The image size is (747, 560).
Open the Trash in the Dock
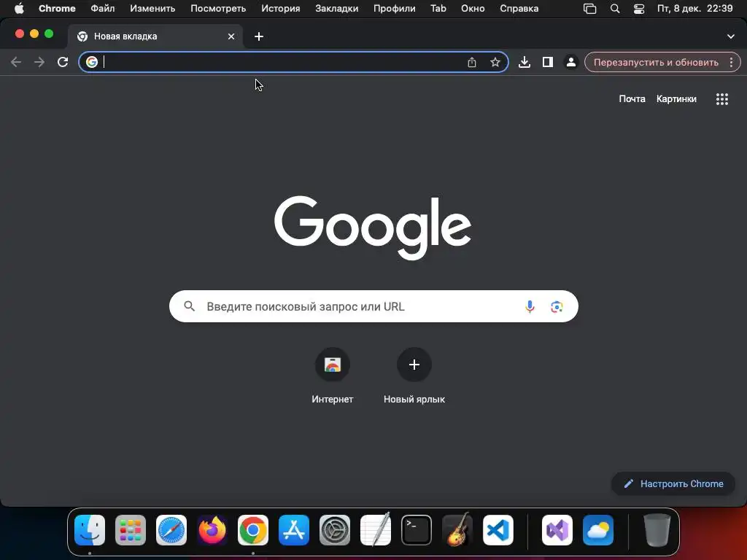coord(657,530)
